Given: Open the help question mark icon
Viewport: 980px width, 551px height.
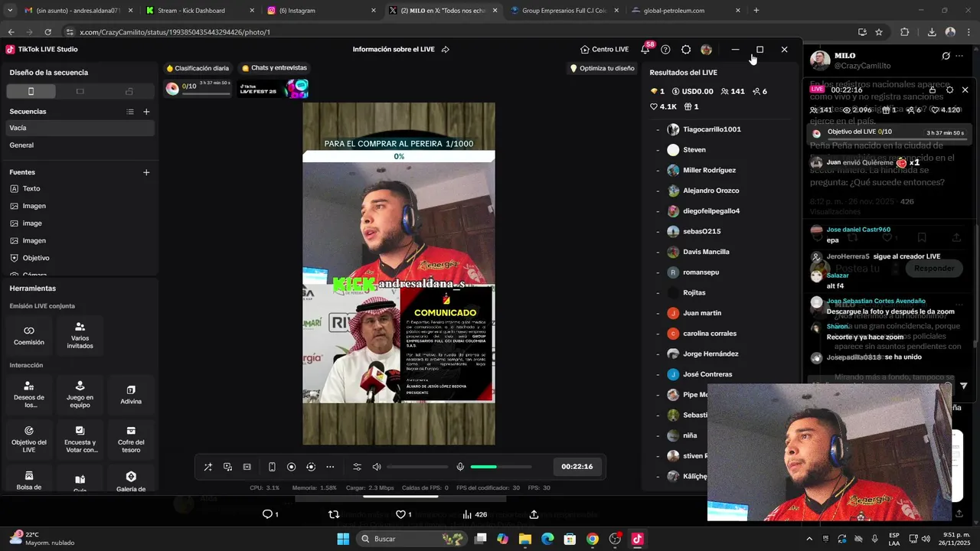Looking at the screenshot, I should (665, 50).
